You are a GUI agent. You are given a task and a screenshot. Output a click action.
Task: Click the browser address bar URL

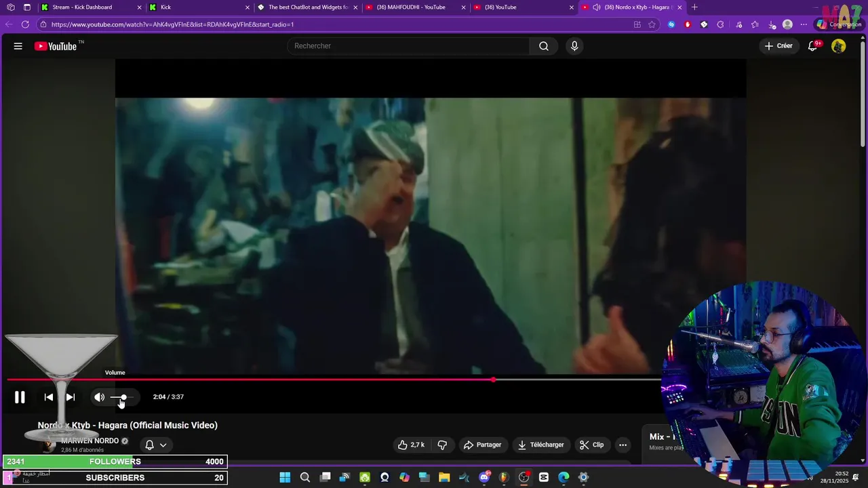click(x=172, y=24)
